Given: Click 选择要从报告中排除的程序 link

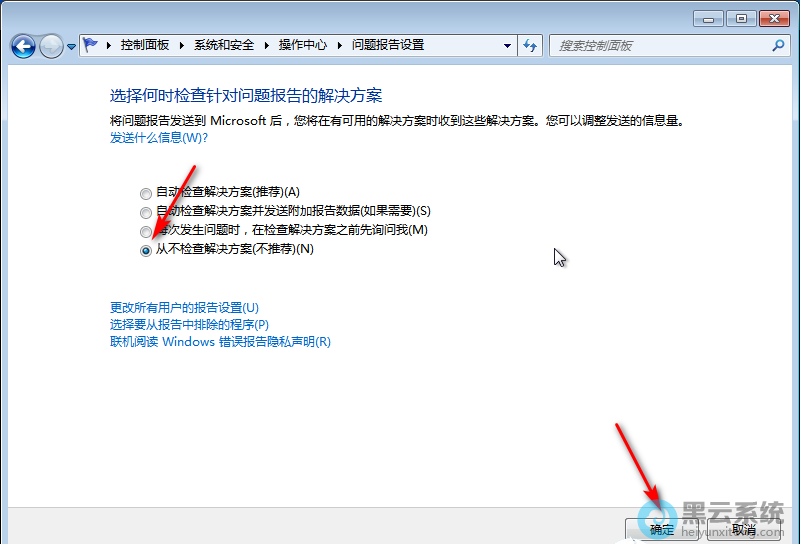Looking at the screenshot, I should coord(189,324).
